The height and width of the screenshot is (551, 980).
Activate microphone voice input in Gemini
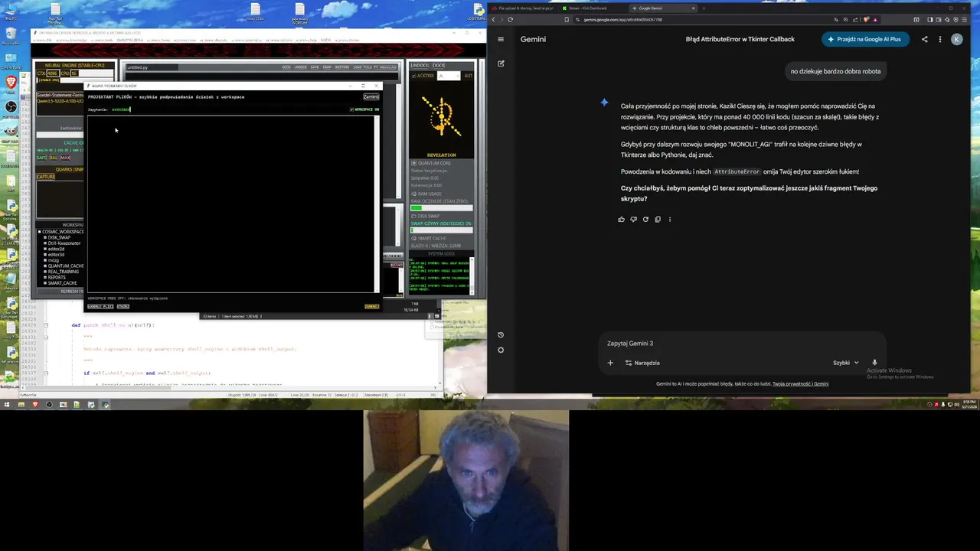[x=874, y=363]
